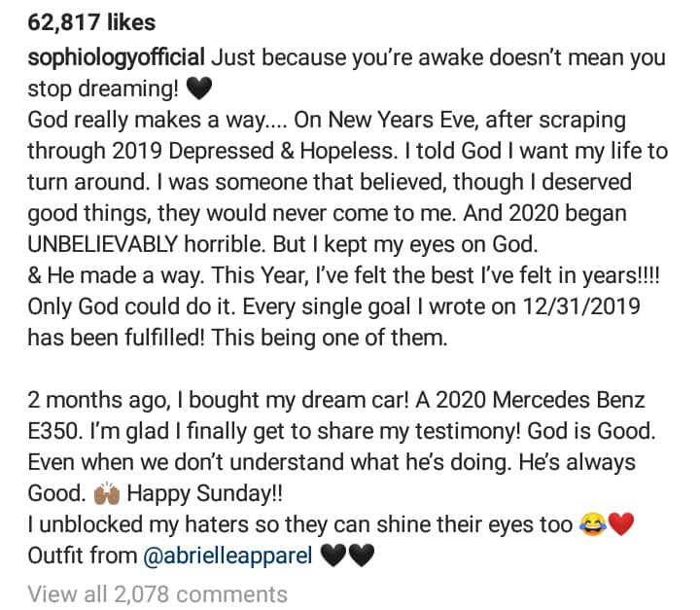Viewport: 700px width, 610px height.
Task: Click the "God really makes a way" sentence
Action: click(x=146, y=121)
